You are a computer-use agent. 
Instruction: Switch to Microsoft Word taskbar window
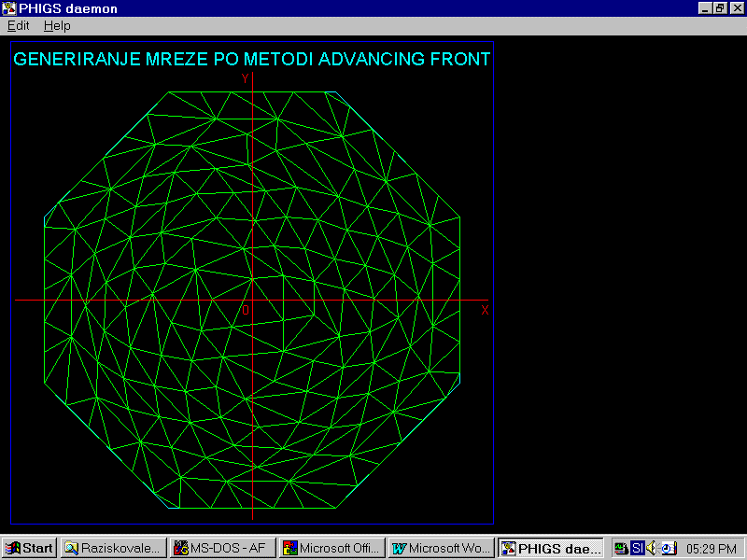[441, 548]
